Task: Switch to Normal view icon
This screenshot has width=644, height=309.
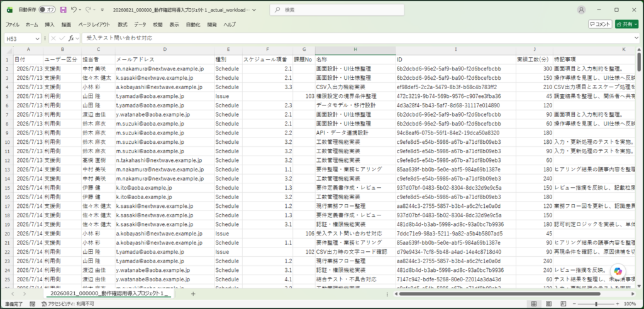Action: (x=534, y=304)
